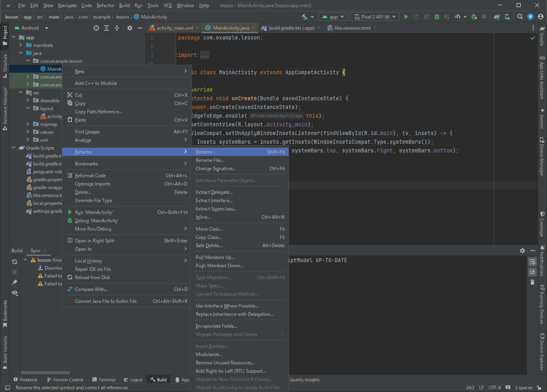The width and height of the screenshot is (547, 392).
Task: Toggle the Gradle tool window button
Action: [542, 36]
